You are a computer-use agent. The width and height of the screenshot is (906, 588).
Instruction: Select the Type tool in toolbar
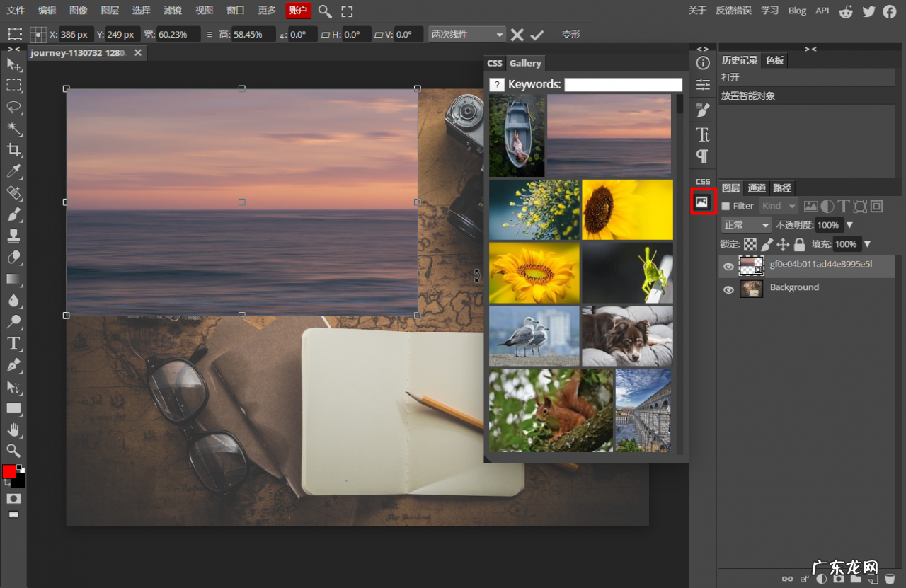click(x=13, y=343)
